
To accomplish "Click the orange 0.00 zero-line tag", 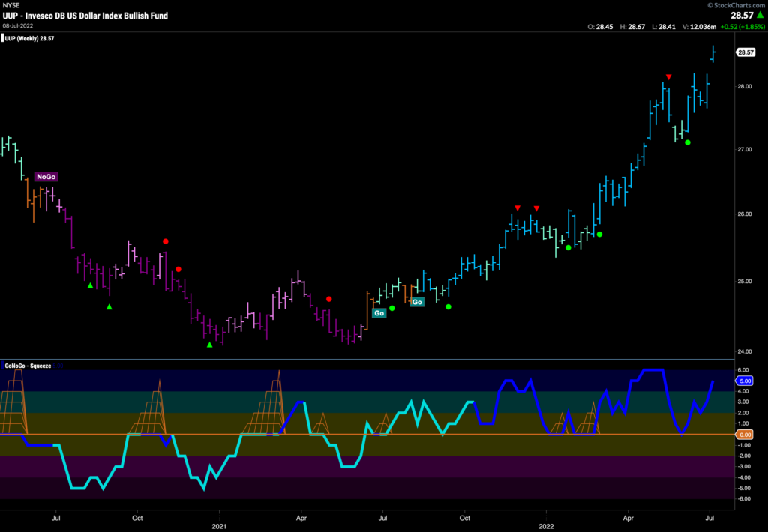I will [x=745, y=435].
